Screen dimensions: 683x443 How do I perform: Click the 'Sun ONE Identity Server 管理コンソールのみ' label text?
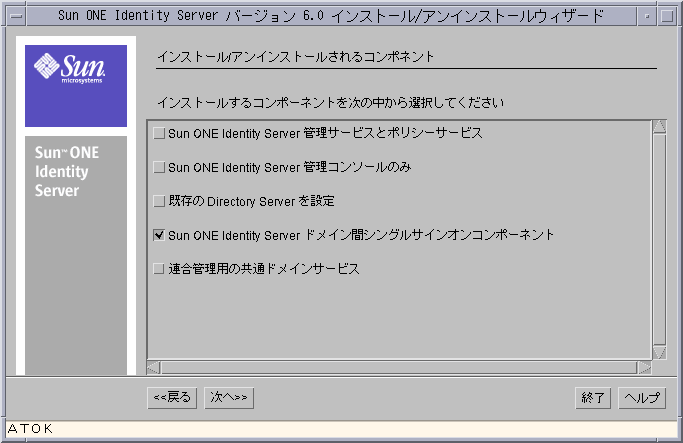click(290, 167)
